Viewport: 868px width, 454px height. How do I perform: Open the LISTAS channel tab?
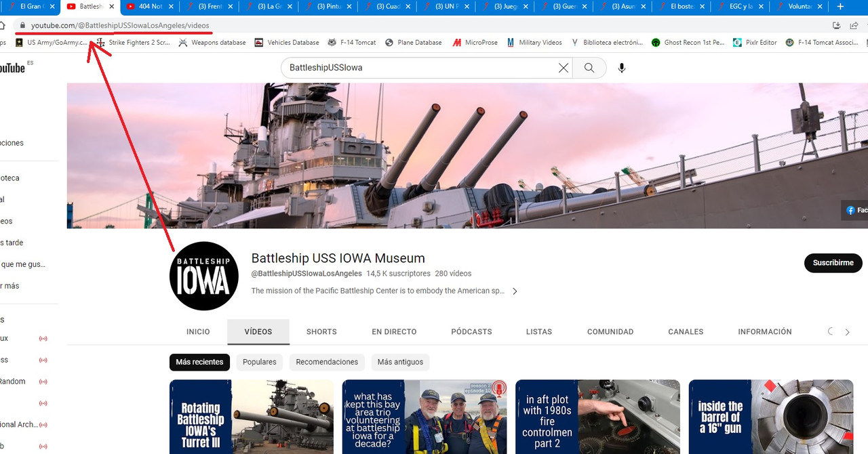[539, 332]
